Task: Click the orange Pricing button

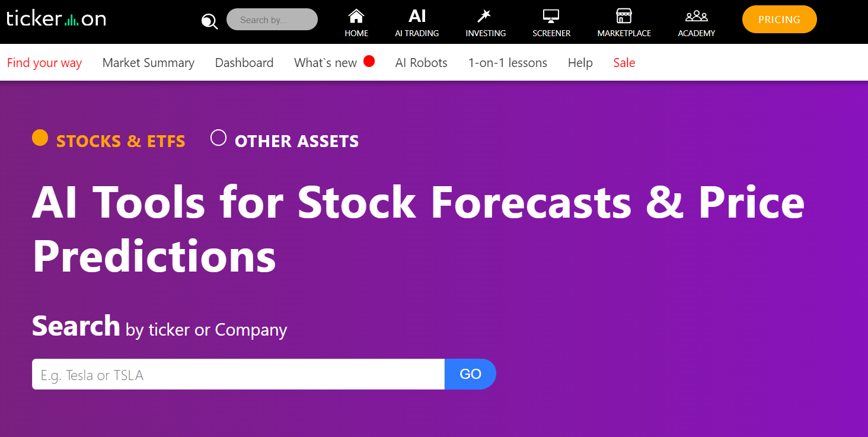Action: pos(779,20)
